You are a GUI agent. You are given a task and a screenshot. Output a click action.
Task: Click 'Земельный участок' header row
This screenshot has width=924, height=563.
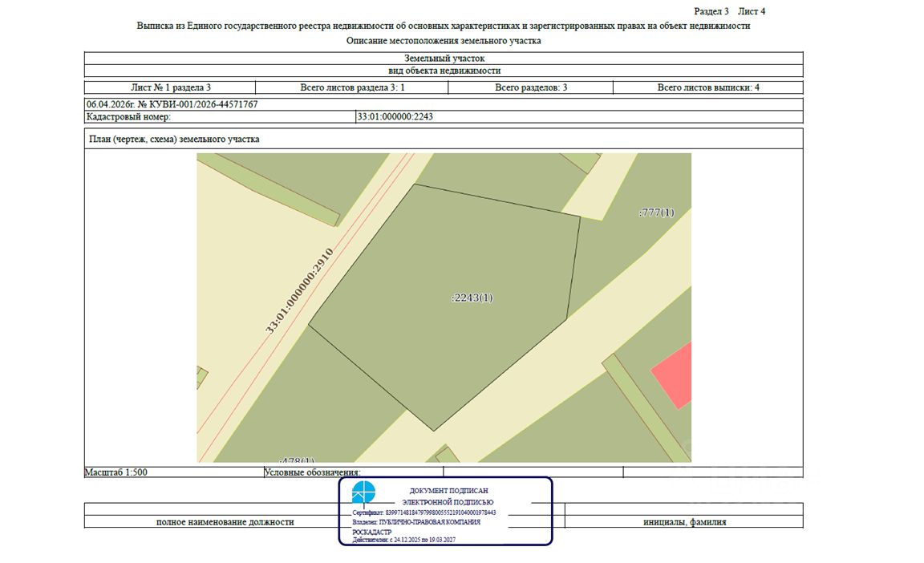(444, 59)
